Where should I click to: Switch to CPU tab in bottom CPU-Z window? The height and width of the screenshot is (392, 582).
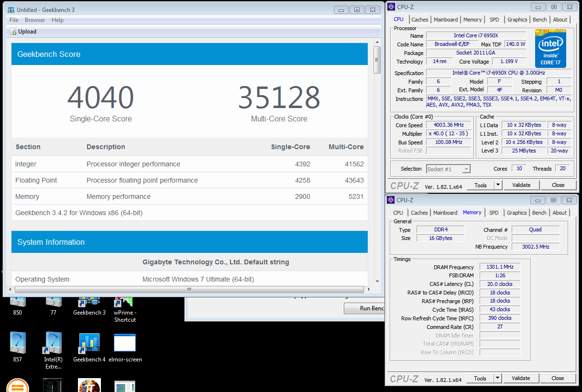[x=398, y=213]
